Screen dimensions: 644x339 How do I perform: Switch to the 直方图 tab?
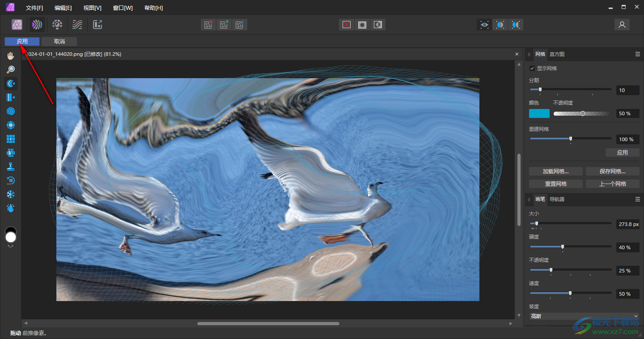pos(557,54)
